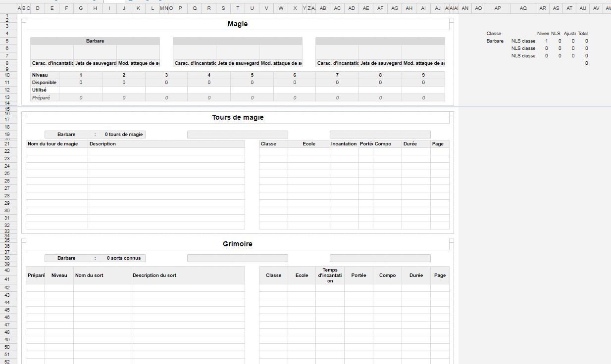The height and width of the screenshot is (364, 611).
Task: Click the '0 sorts connus' label
Action: click(x=124, y=258)
